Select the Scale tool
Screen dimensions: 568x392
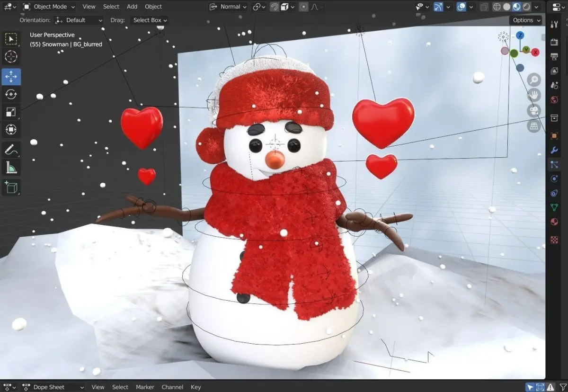[x=11, y=112]
